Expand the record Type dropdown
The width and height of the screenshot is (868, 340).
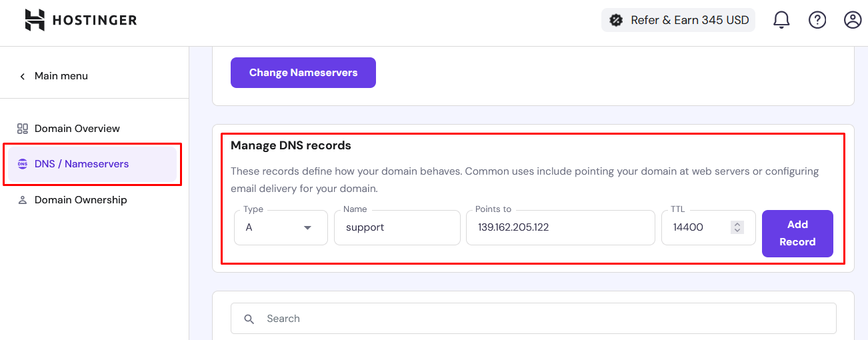point(281,227)
